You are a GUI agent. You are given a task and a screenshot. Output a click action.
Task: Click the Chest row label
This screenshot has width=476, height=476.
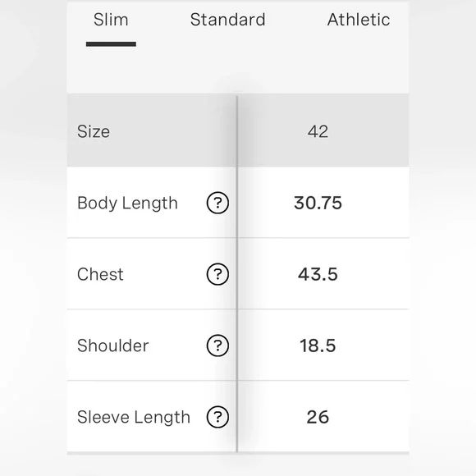point(100,274)
